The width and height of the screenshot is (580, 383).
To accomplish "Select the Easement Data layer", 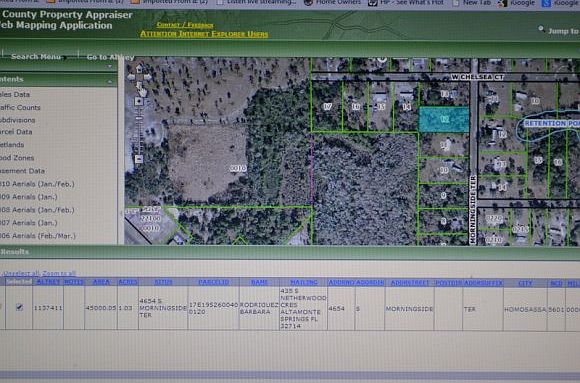I will coord(22,171).
